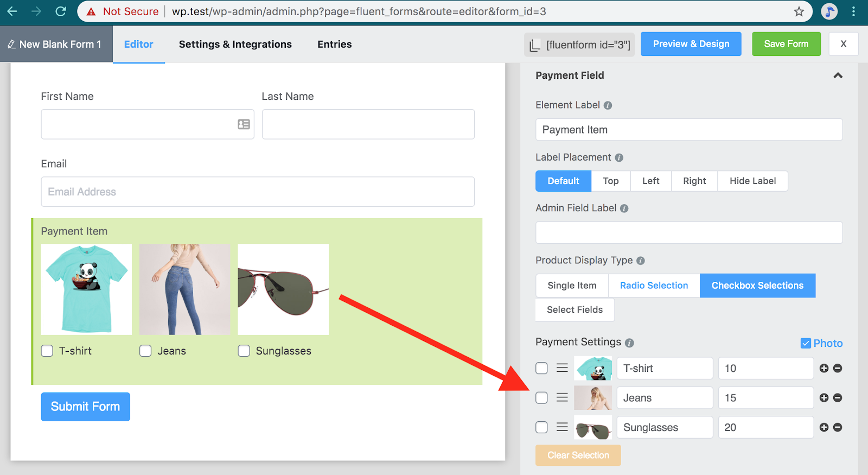Show the Label Placement info icon

pyautogui.click(x=619, y=157)
